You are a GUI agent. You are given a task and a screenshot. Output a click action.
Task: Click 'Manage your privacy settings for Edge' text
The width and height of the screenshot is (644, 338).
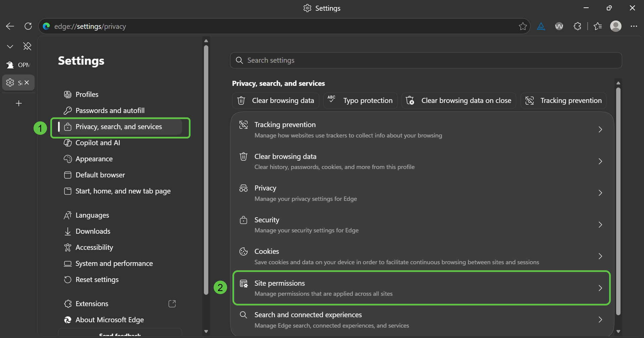pos(306,199)
